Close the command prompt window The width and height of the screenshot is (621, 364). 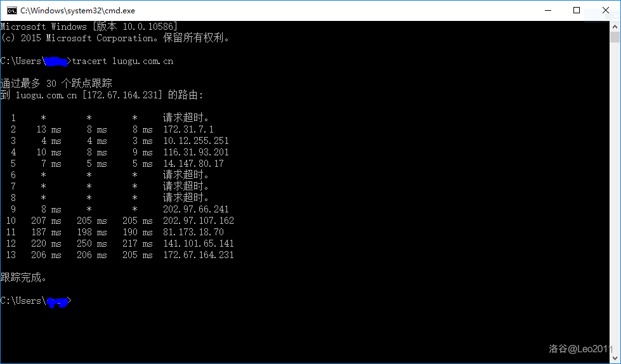tap(606, 10)
